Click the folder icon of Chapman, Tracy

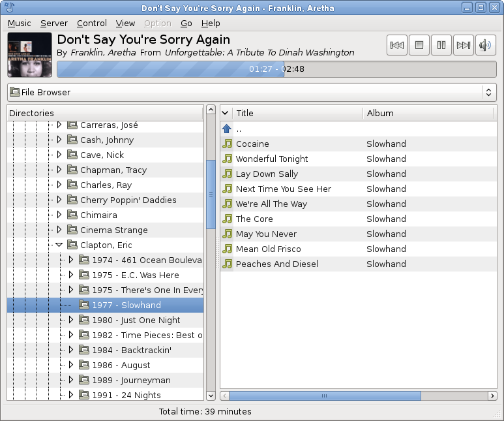pos(72,170)
